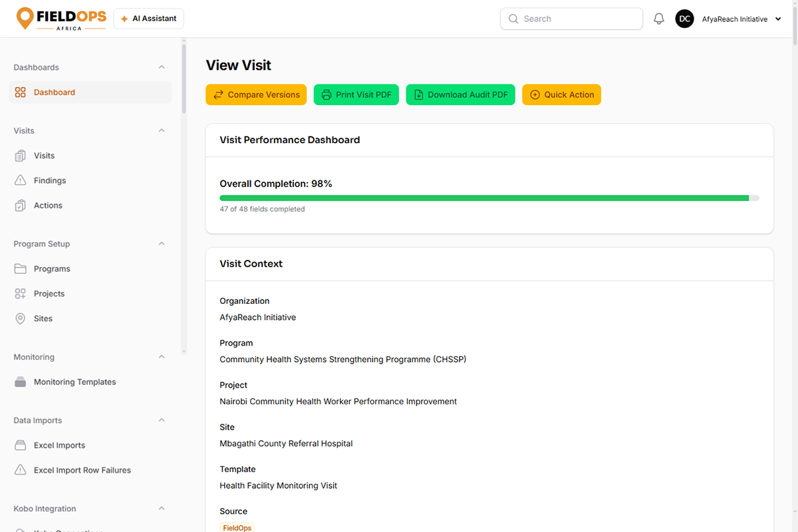This screenshot has width=798, height=532.
Task: Click the printer icon on Print Visit PDF
Action: click(327, 94)
